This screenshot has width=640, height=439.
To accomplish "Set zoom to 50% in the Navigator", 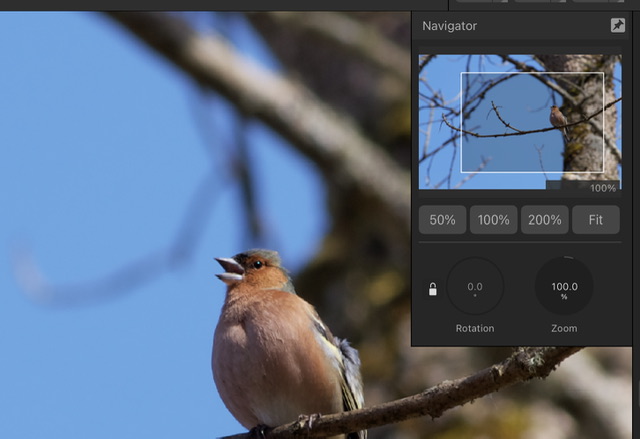I will point(442,220).
